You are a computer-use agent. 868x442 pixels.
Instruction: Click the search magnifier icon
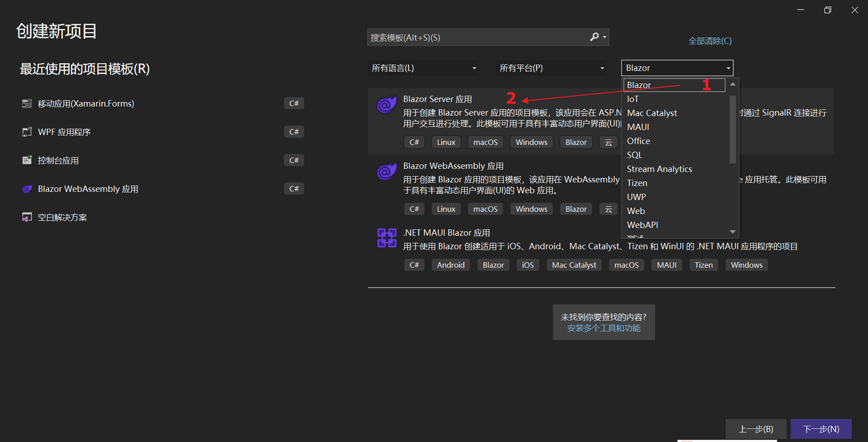(594, 37)
